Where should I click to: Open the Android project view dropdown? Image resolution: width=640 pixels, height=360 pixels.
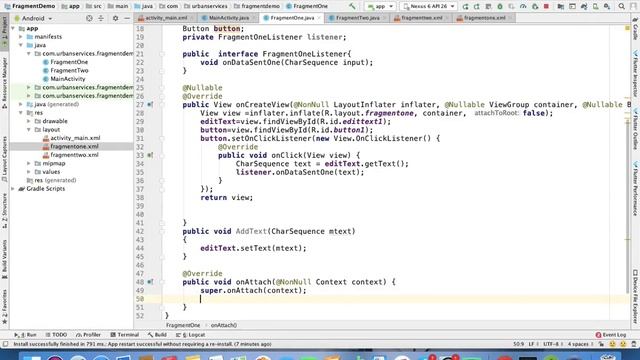pyautogui.click(x=33, y=18)
